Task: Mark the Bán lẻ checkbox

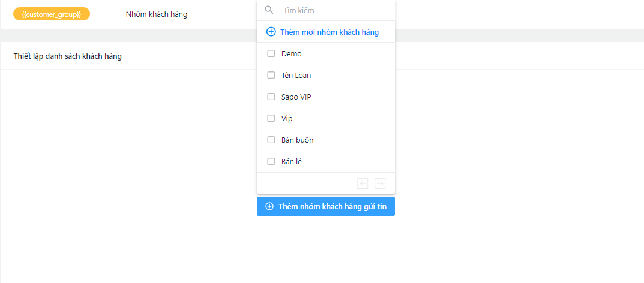Action: pos(271,161)
